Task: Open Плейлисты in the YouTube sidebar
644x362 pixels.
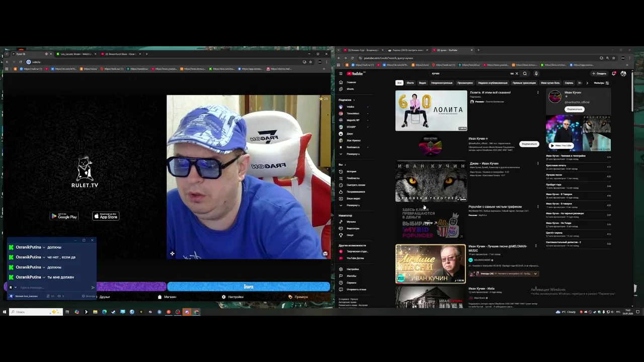Action: (x=352, y=178)
